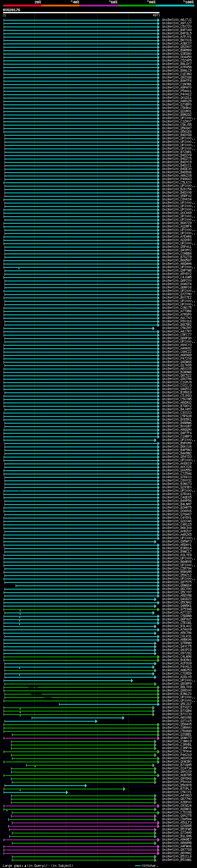Select the UniRef100_B9RMR9 label
197x868 pixels.
coord(176,50)
